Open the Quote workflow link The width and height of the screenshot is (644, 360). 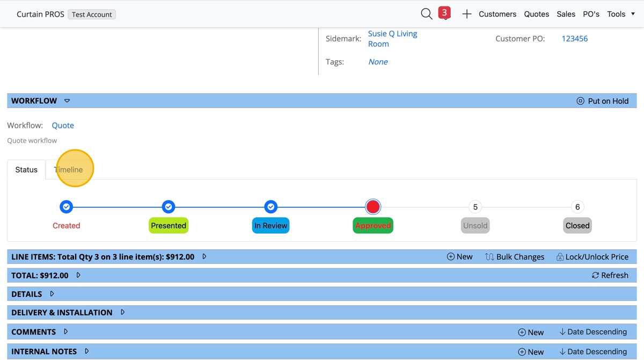(63, 125)
